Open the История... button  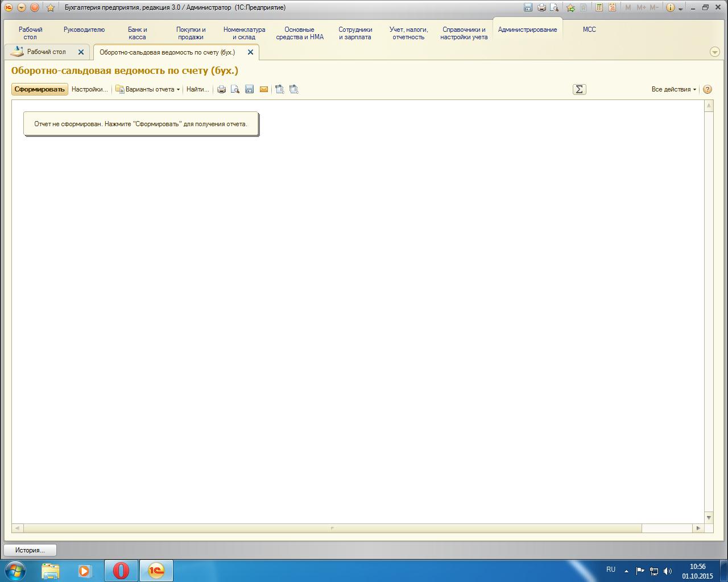tap(30, 550)
